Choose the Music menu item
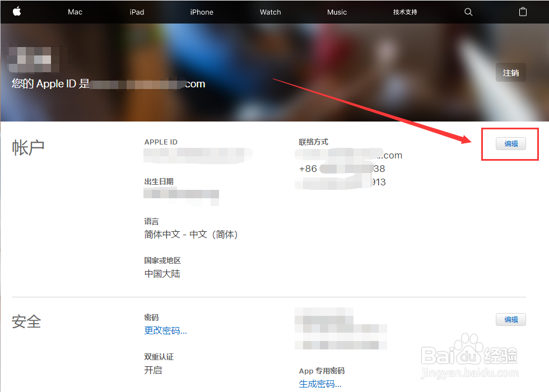The height and width of the screenshot is (392, 549). pos(337,12)
